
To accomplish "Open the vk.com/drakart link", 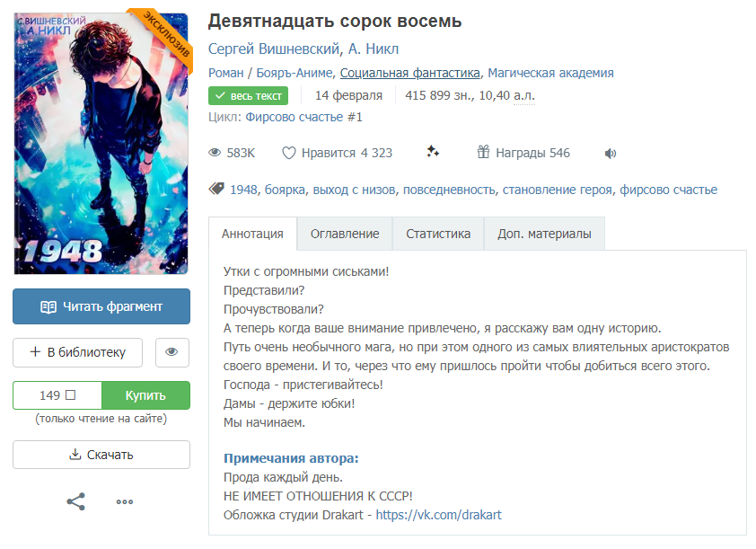I will [438, 515].
